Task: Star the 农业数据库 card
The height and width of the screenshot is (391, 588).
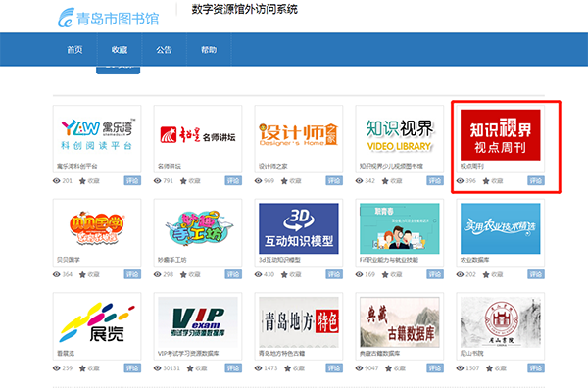Action: (x=486, y=275)
